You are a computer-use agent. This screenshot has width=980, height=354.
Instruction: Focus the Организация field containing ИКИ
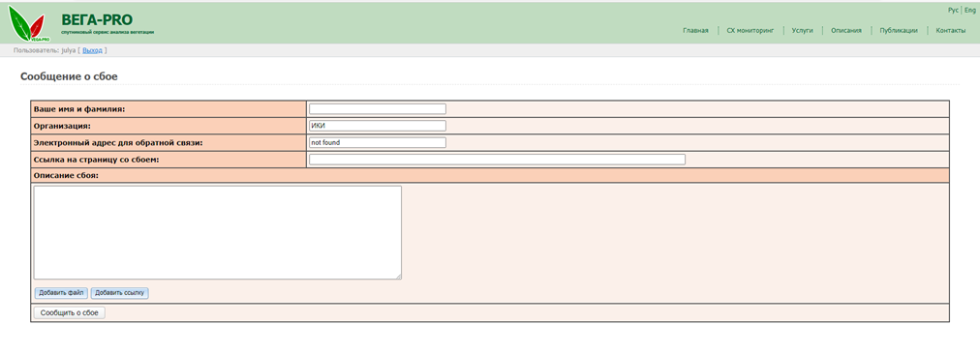(x=378, y=126)
